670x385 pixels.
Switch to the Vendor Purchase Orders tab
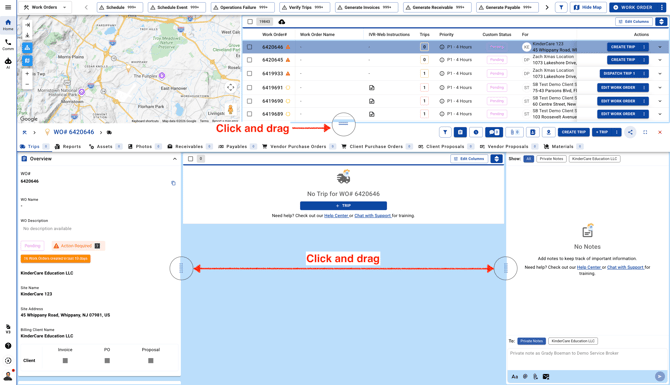click(299, 147)
